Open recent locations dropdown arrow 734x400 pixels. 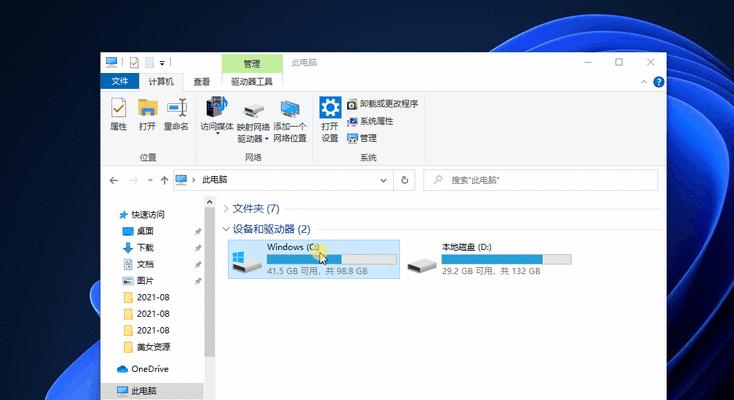coord(150,180)
